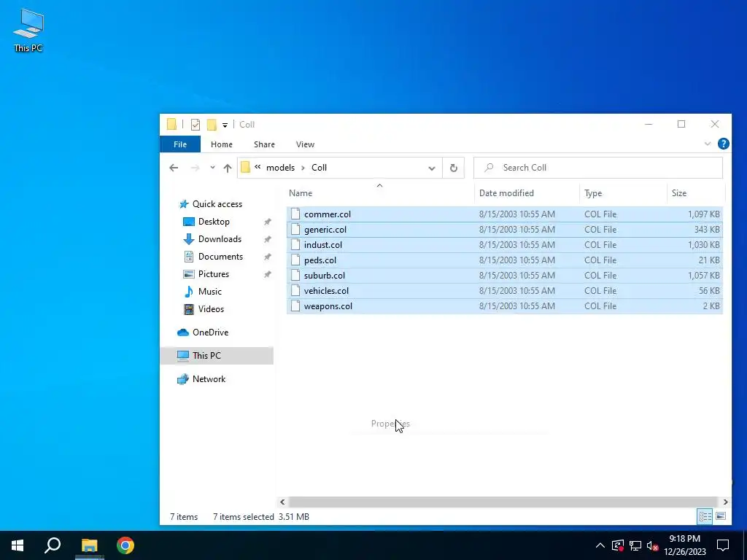The height and width of the screenshot is (560, 747).
Task: Open OneDrive in navigation pane
Action: coord(210,332)
